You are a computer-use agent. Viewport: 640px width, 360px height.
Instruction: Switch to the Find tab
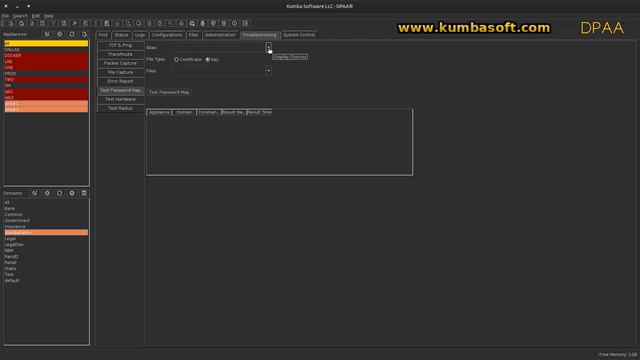coord(103,35)
